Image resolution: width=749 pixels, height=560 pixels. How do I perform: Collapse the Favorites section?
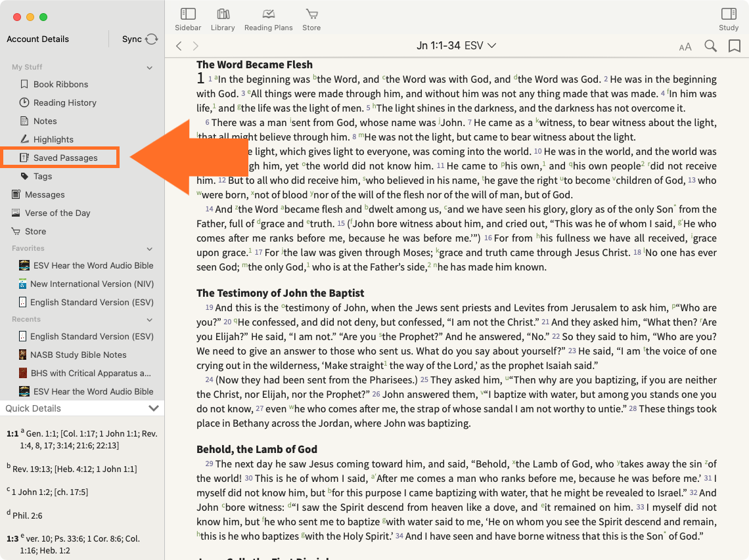tap(150, 249)
